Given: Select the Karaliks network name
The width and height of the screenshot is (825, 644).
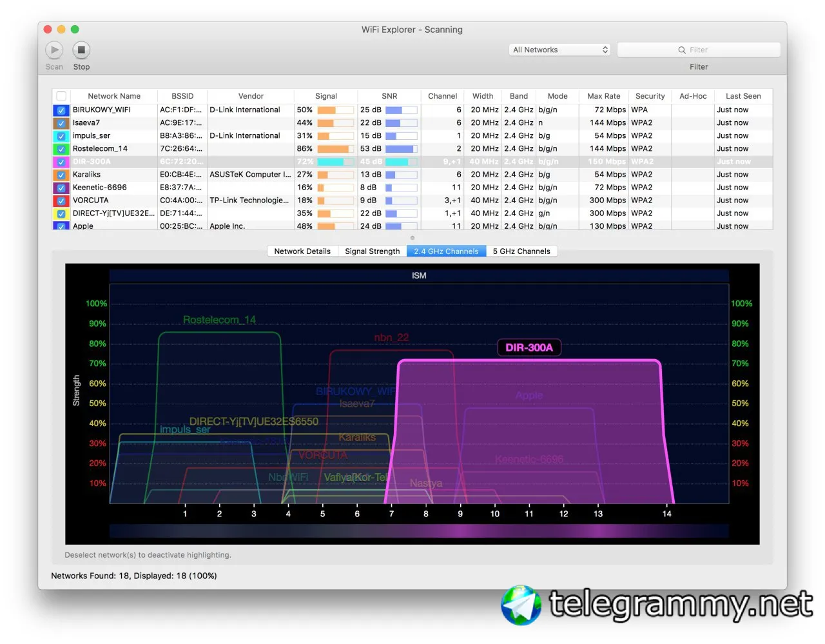Looking at the screenshot, I should click(86, 175).
